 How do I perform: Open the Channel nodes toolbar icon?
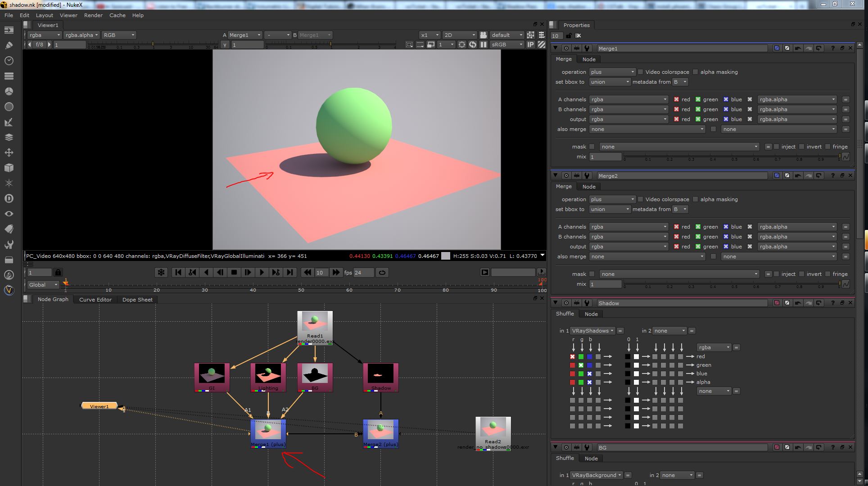(9, 76)
